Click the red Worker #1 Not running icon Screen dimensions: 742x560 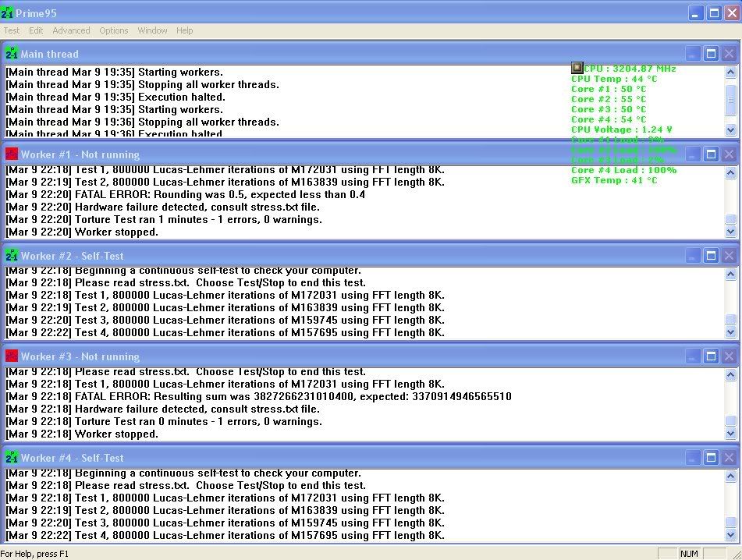tap(12, 154)
